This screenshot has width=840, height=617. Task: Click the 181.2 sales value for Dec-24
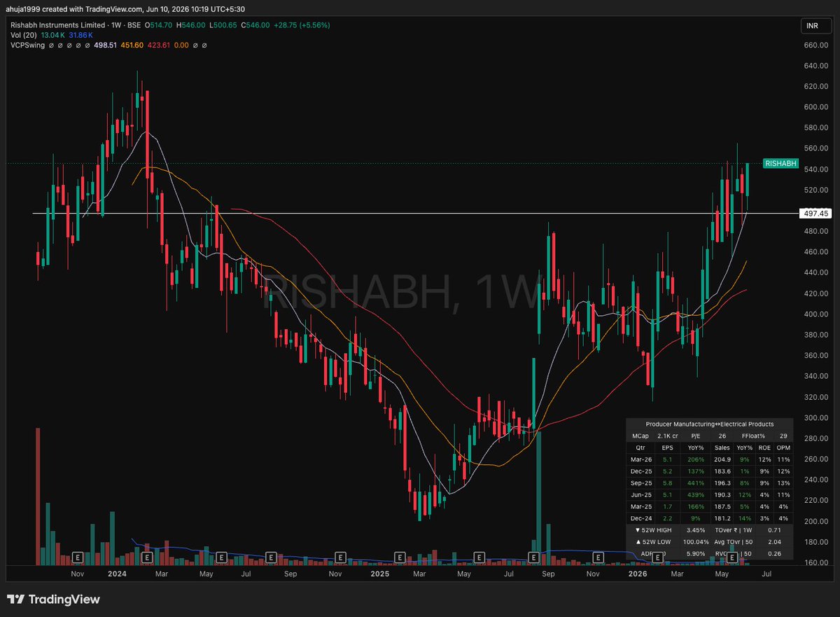722,518
